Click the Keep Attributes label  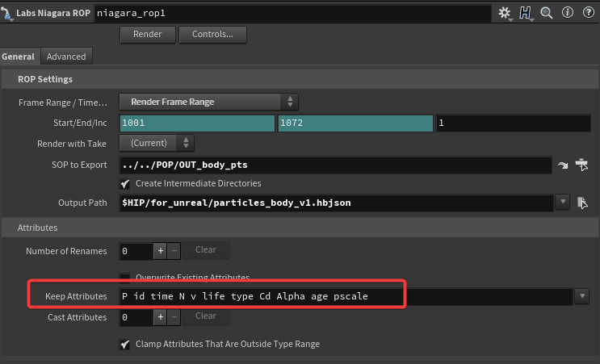(76, 296)
